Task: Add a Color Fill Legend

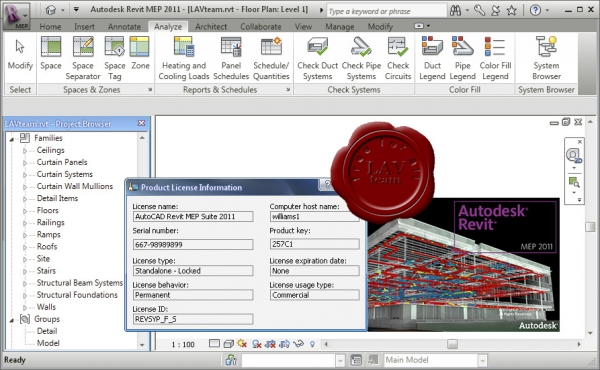Action: point(495,57)
